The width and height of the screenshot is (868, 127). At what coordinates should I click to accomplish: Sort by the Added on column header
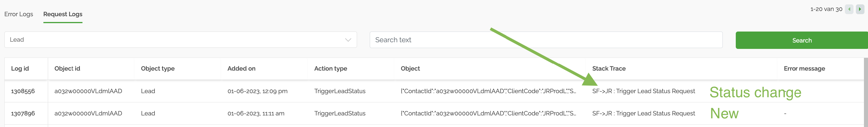pos(241,68)
